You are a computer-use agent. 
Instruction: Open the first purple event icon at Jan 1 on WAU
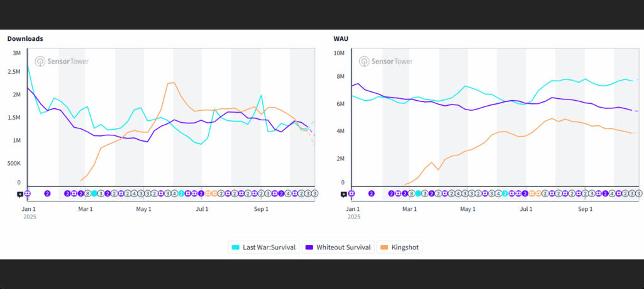tap(352, 193)
